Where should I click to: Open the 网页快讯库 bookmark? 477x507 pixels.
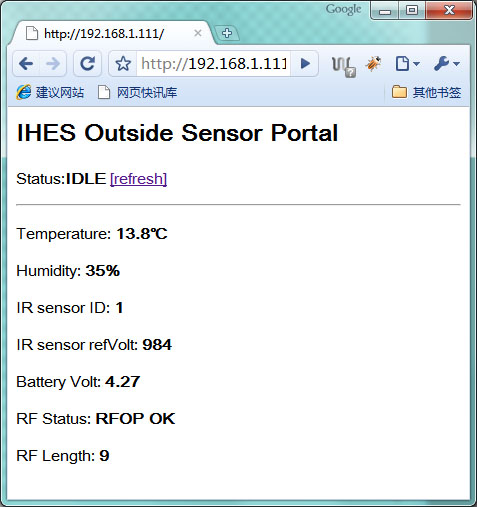coord(137,92)
